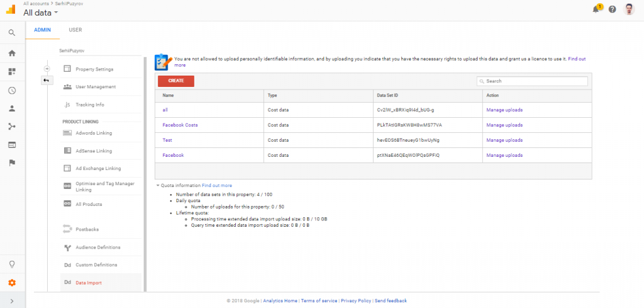
Task: Click All accounts breadcrumb link
Action: click(35, 3)
